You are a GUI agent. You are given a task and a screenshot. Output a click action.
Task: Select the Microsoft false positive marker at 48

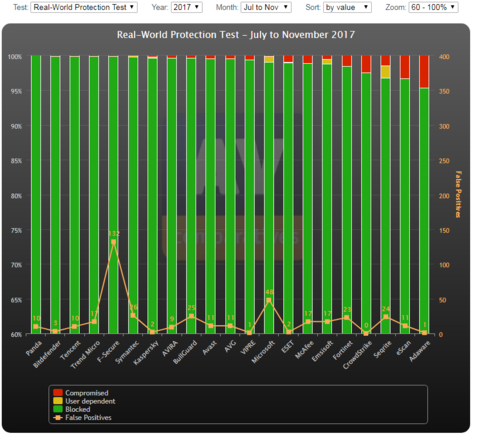(x=269, y=300)
